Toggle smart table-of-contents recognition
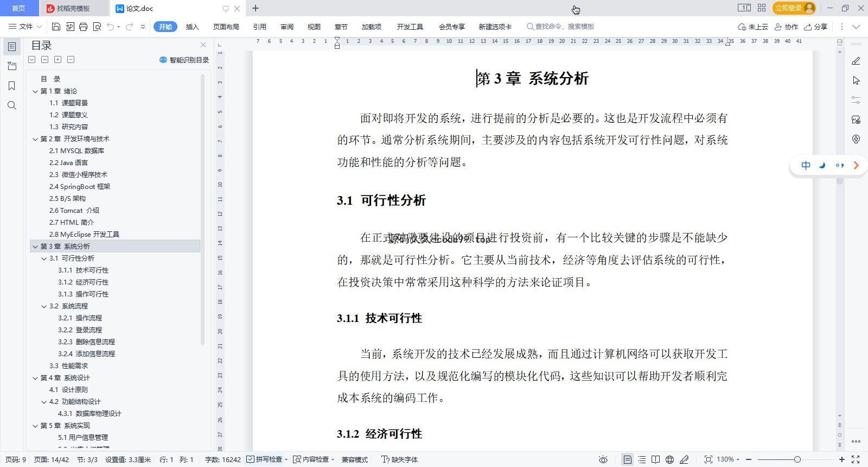 (x=184, y=60)
